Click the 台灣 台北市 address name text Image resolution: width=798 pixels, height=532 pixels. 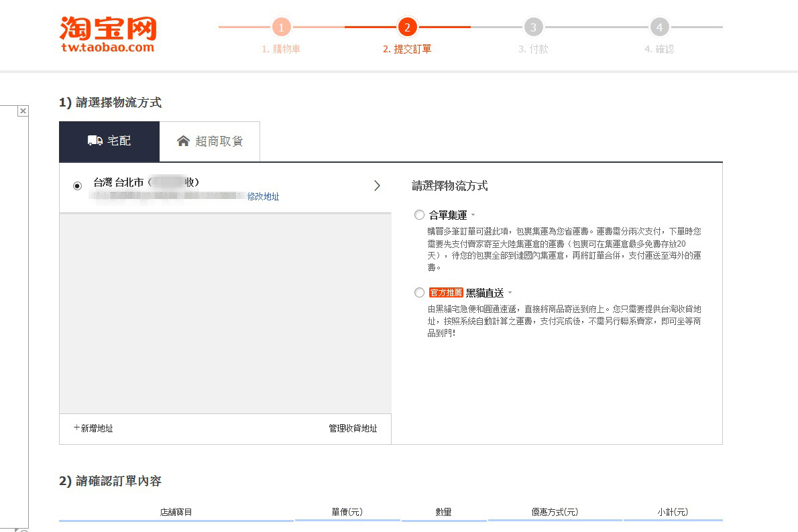(x=146, y=183)
